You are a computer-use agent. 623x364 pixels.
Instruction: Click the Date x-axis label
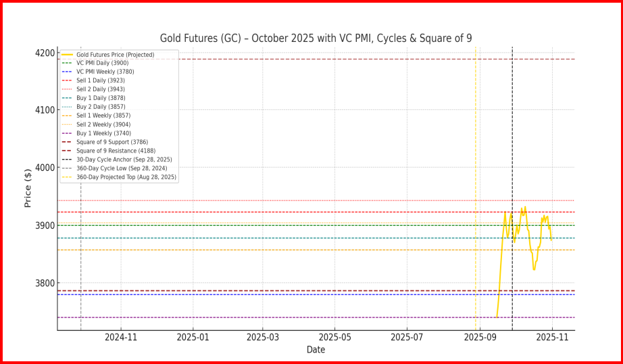click(316, 350)
